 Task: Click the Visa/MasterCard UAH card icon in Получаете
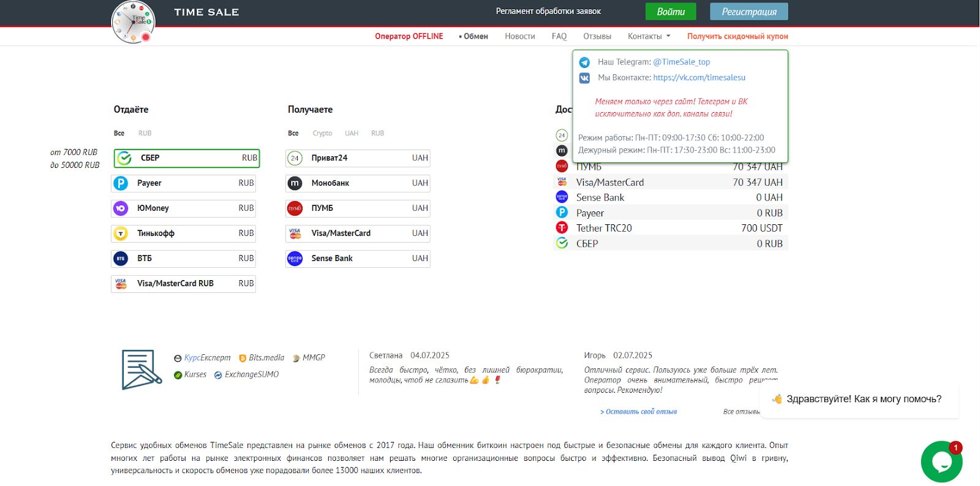(295, 234)
